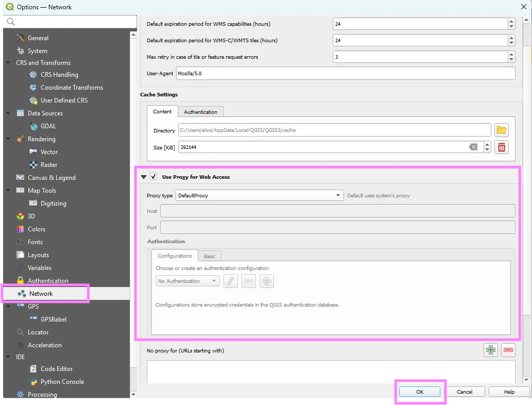
Task: Remove a URL from the no-proxy list
Action: tap(508, 350)
